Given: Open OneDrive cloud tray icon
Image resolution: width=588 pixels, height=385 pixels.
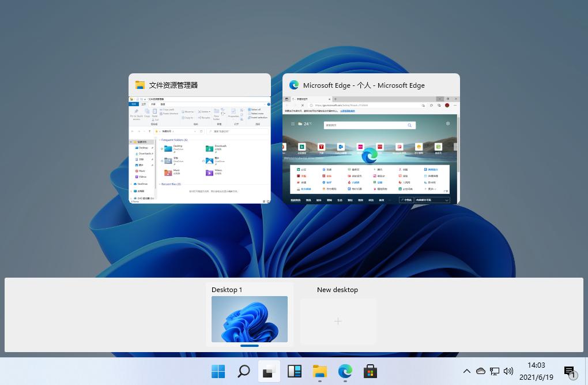Looking at the screenshot, I should point(480,371).
